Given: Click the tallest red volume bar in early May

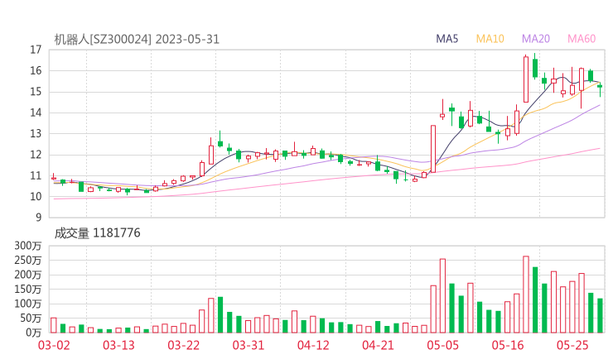Looking at the screenshot, I should click(x=442, y=295).
